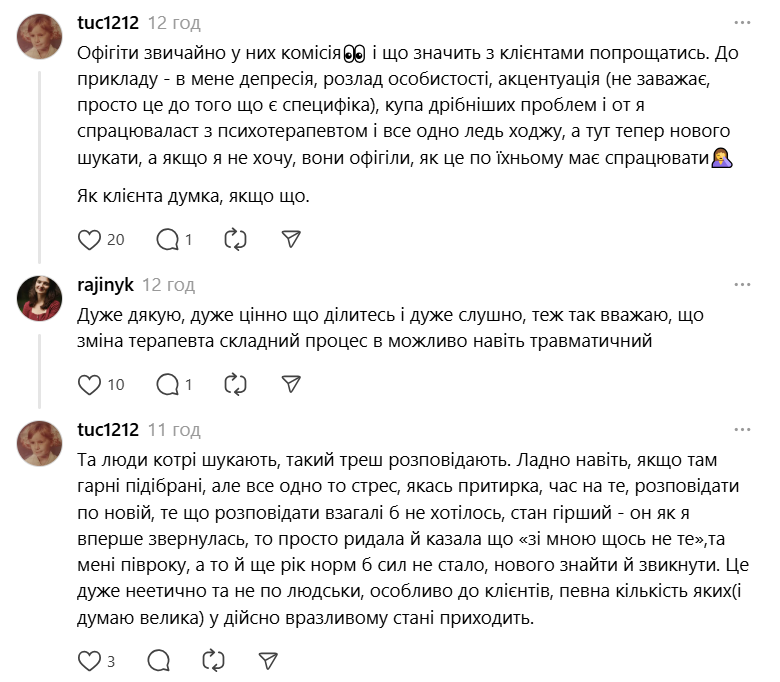Share the first tuc1212 comment
Viewport: 780px width, 682px height.
[x=291, y=239]
